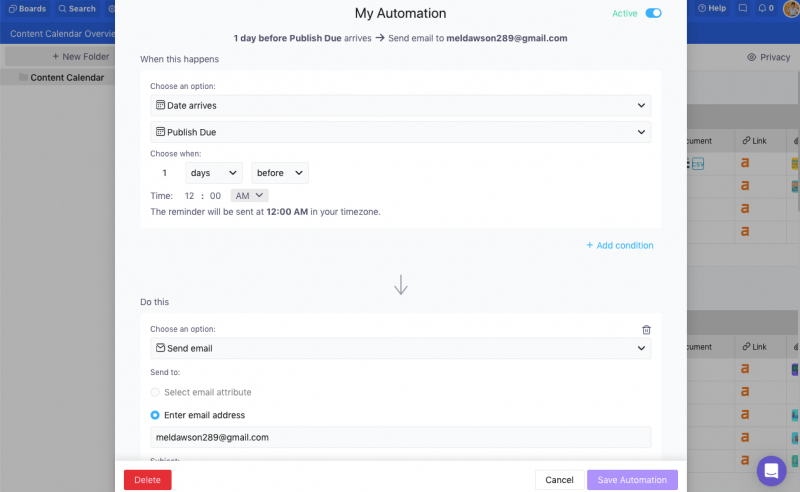Choose the 'Enter email address' radio button
800x492 pixels.
(155, 415)
